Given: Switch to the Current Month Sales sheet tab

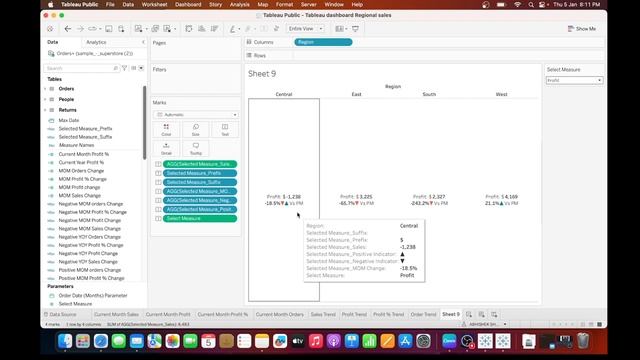Looking at the screenshot, I should point(116,314).
